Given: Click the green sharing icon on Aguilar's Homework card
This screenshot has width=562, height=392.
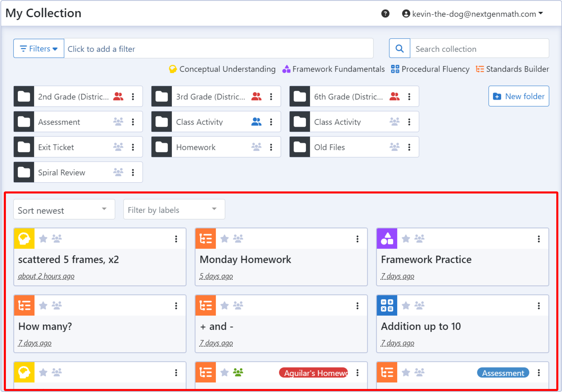Looking at the screenshot, I should point(238,372).
